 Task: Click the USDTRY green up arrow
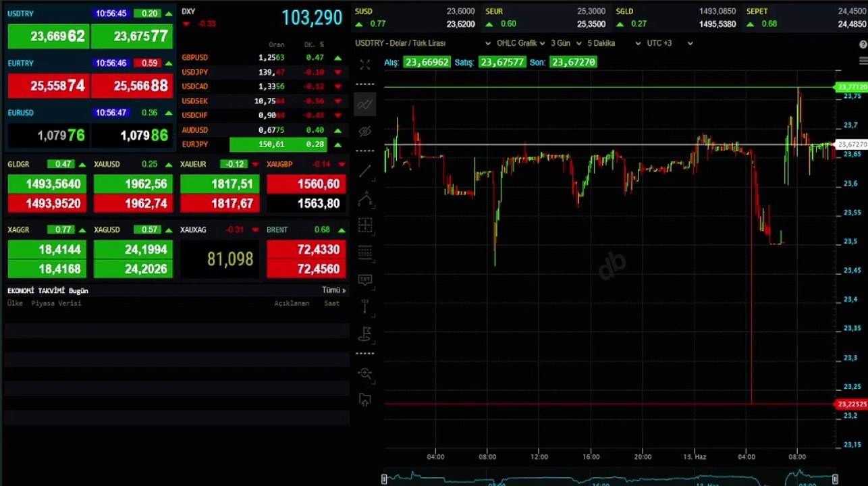pos(169,13)
